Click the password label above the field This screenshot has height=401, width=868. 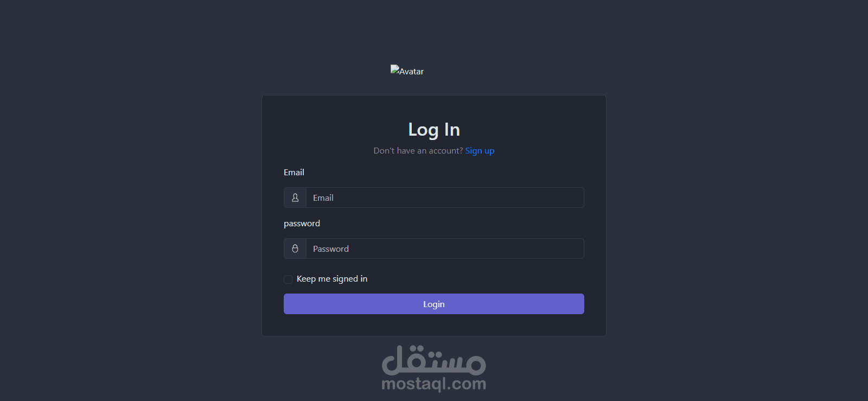(x=302, y=224)
